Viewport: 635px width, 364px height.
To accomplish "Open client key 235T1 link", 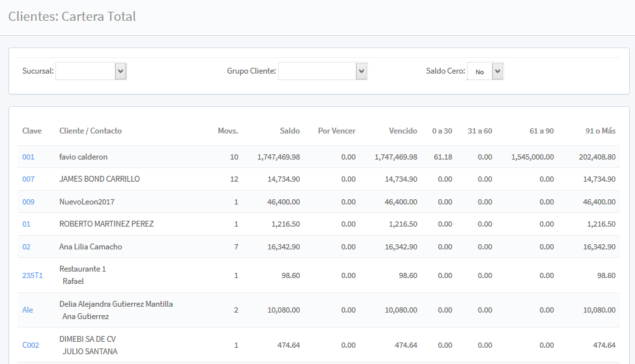I will [x=33, y=275].
